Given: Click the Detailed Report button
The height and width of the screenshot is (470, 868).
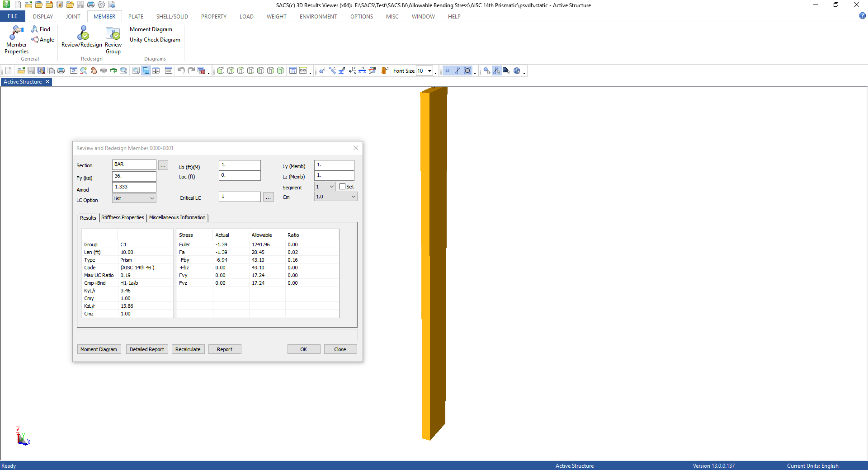Looking at the screenshot, I should click(146, 349).
